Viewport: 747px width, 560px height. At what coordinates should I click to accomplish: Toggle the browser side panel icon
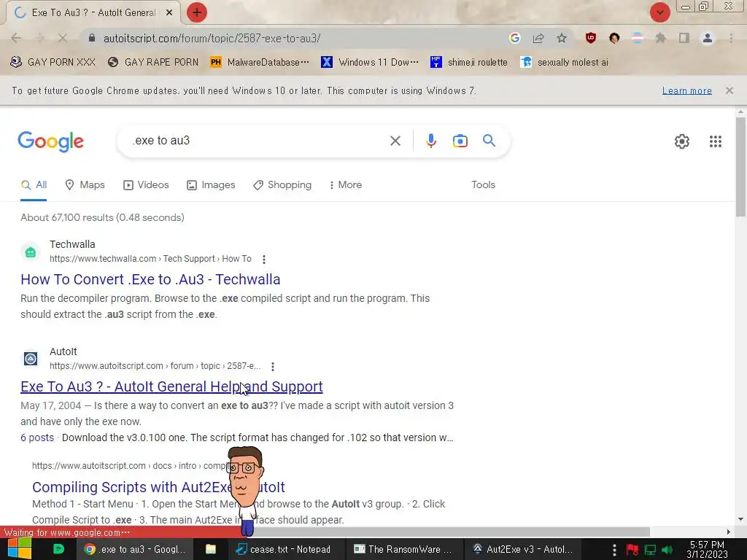(684, 38)
